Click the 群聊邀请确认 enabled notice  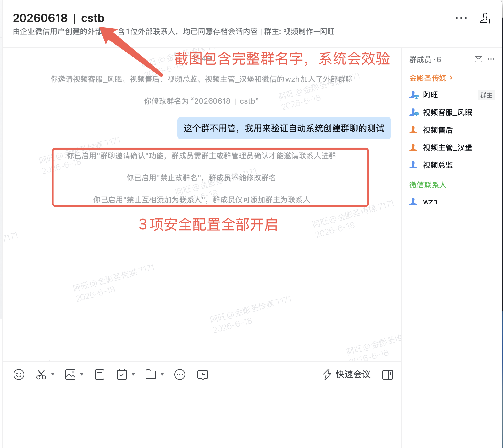(x=201, y=156)
